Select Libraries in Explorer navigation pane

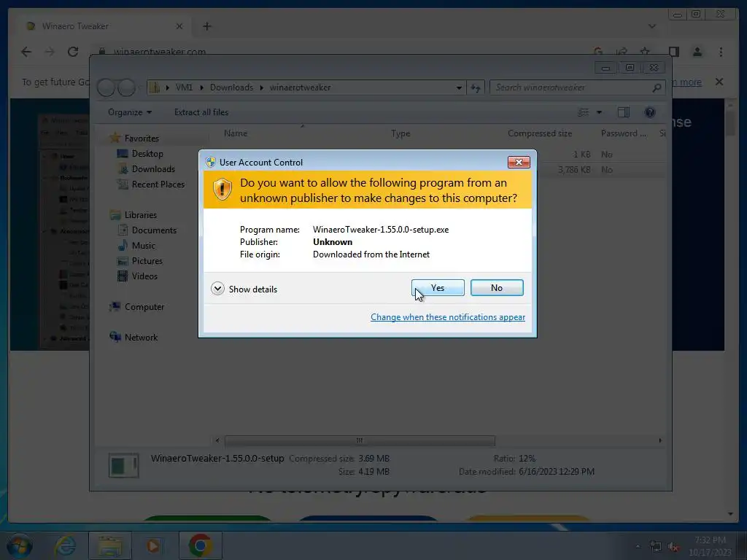[141, 215]
